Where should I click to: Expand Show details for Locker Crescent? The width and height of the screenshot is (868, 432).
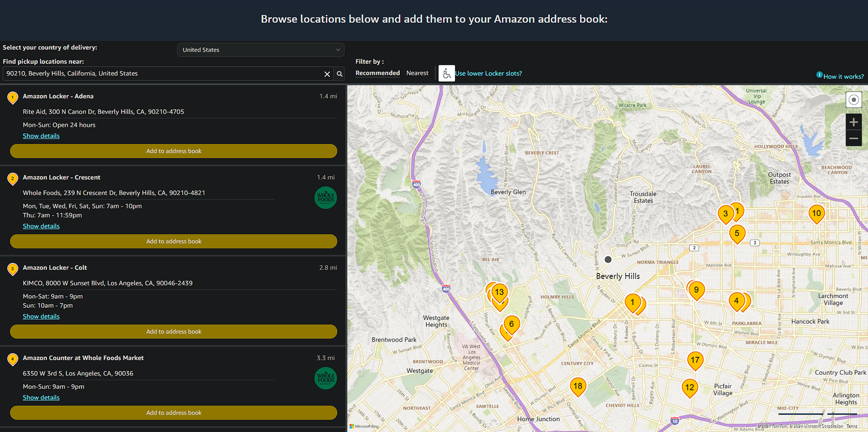[41, 227]
